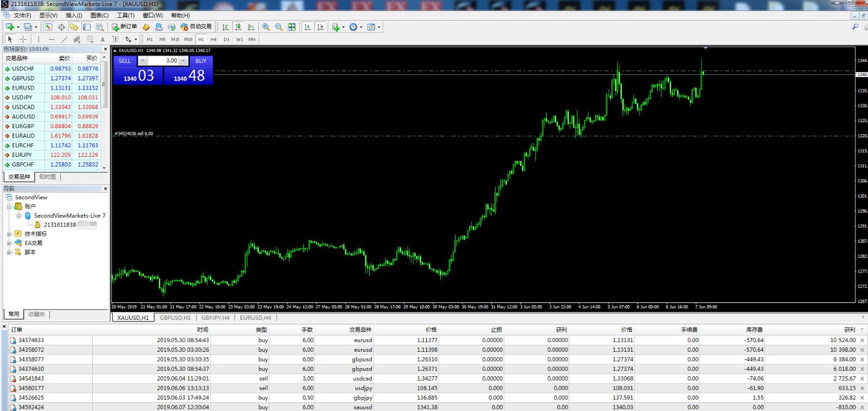The image size is (868, 411).
Task: Toggle the Market Watch panel icon
Action: tap(48, 27)
